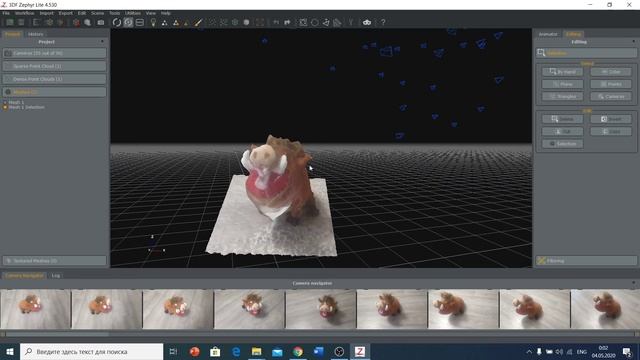The height and width of the screenshot is (360, 640).
Task: Open the Windows Start menu
Action: [x=10, y=351]
